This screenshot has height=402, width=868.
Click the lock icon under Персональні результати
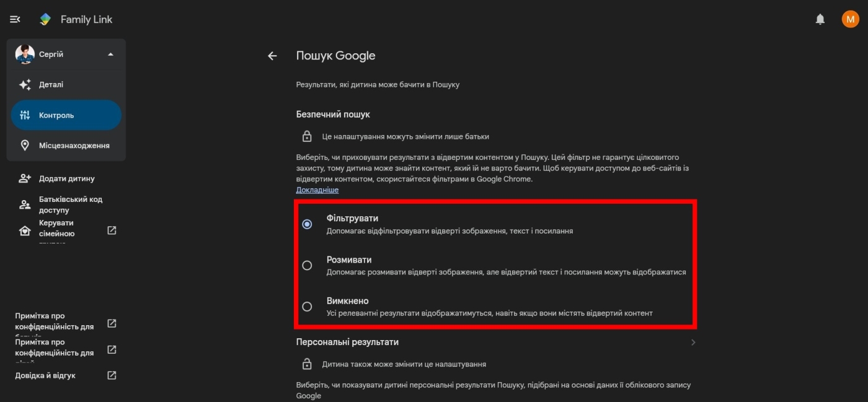[x=307, y=364]
